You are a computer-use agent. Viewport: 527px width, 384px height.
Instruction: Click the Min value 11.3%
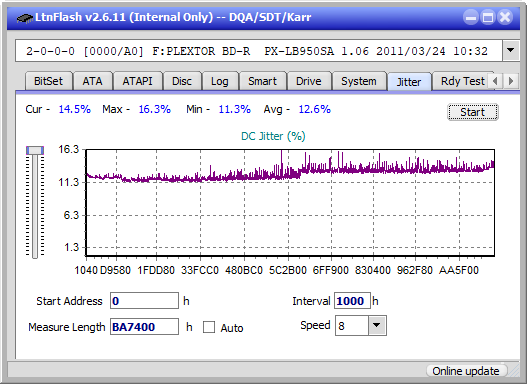tap(235, 109)
